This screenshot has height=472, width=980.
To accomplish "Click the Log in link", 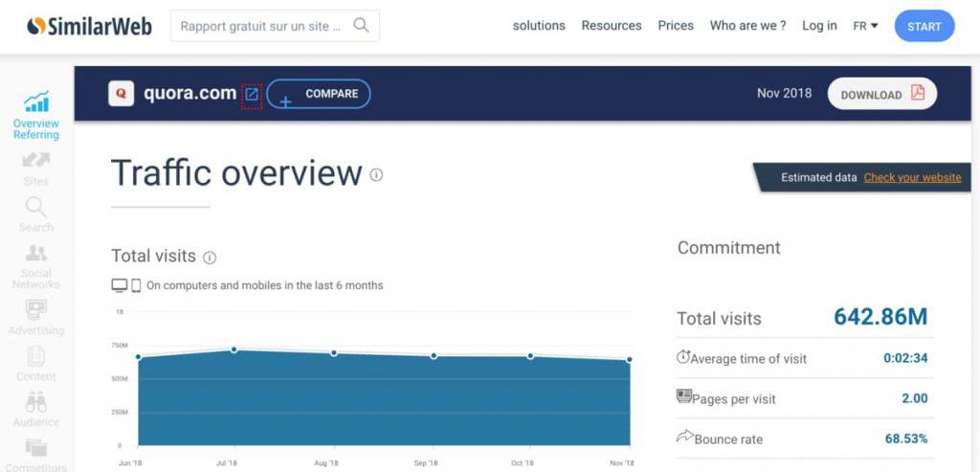I will pos(819,26).
